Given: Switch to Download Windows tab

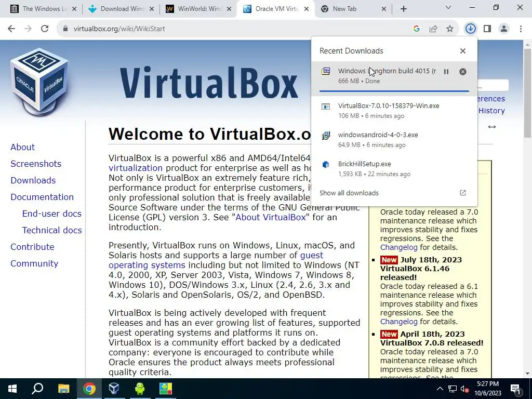Looking at the screenshot, I should click(x=121, y=9).
